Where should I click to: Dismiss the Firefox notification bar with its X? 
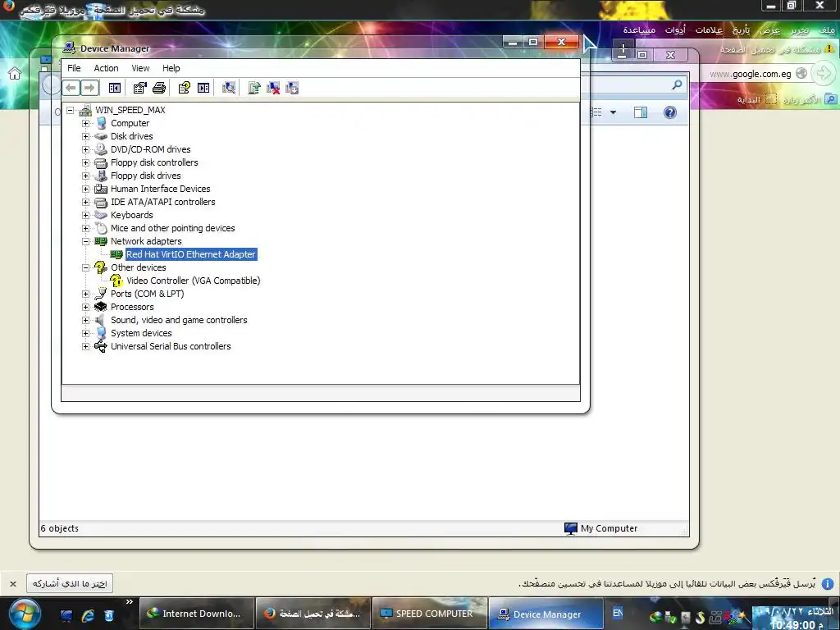click(x=13, y=584)
